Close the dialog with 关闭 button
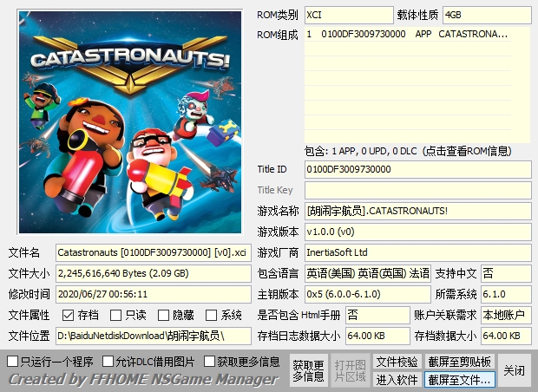Viewport: 538px width, 392px height. 515,370
